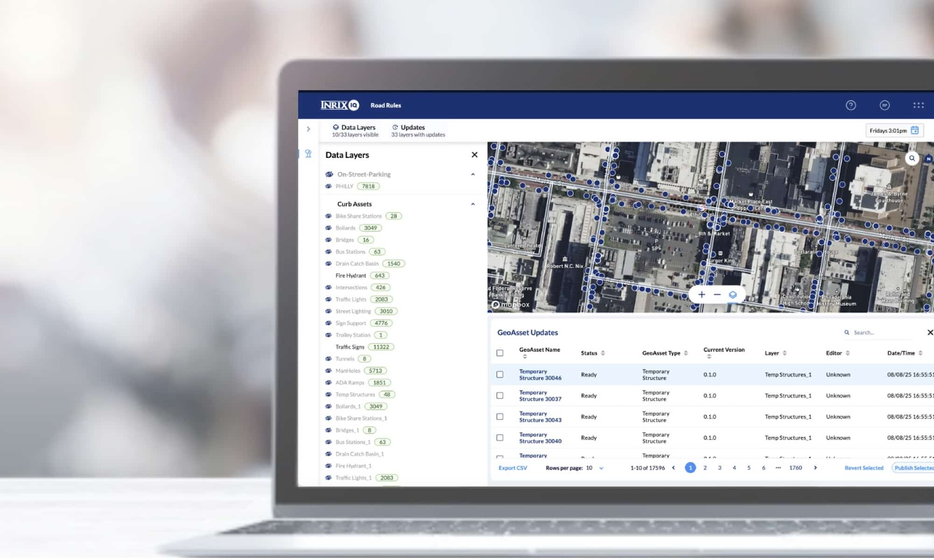Zoom out the map with minus icon
This screenshot has height=560, width=934.
[x=717, y=294]
